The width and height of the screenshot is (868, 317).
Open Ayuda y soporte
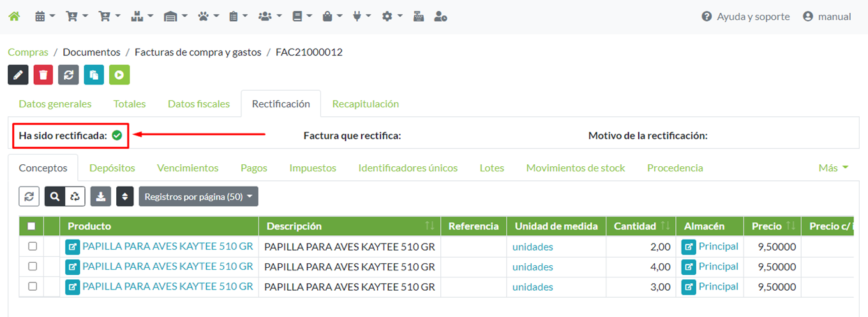pyautogui.click(x=745, y=17)
